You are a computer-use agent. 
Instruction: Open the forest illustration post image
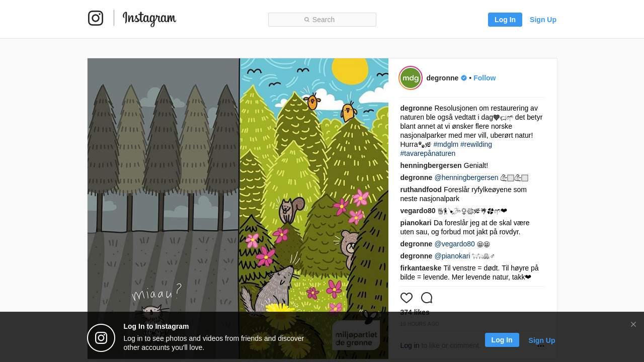[238, 209]
